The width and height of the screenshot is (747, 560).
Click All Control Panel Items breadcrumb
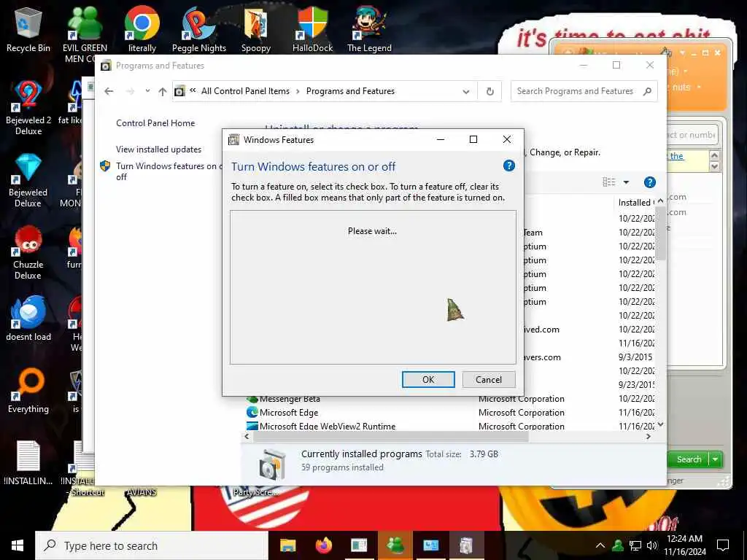tap(245, 91)
